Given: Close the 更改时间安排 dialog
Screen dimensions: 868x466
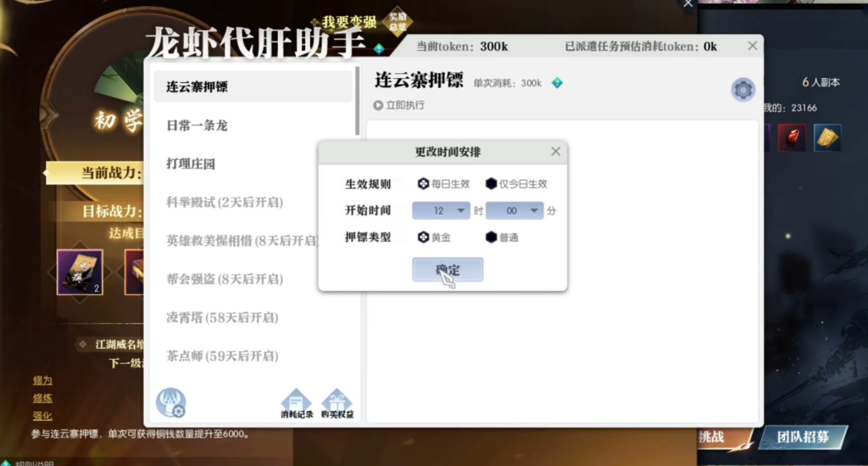Looking at the screenshot, I should tap(555, 151).
